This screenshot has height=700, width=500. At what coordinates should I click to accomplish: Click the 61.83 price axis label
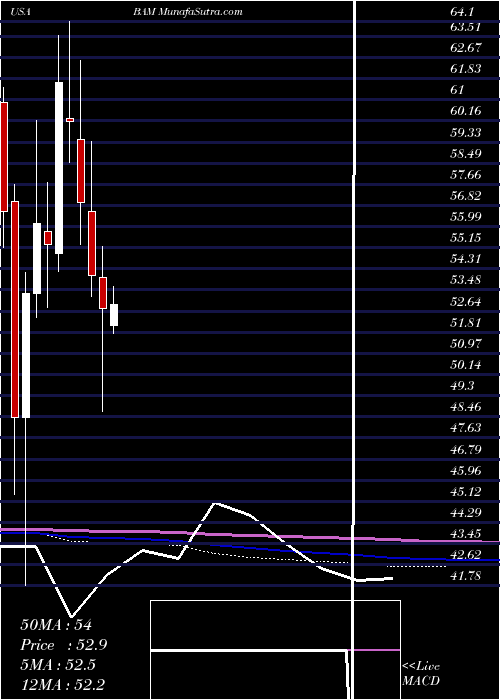pos(466,69)
